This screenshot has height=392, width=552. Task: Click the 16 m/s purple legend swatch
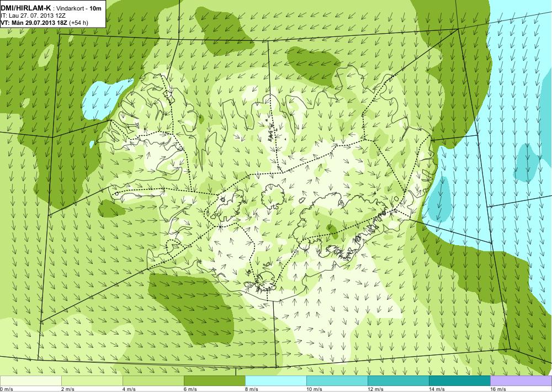pos(521,381)
